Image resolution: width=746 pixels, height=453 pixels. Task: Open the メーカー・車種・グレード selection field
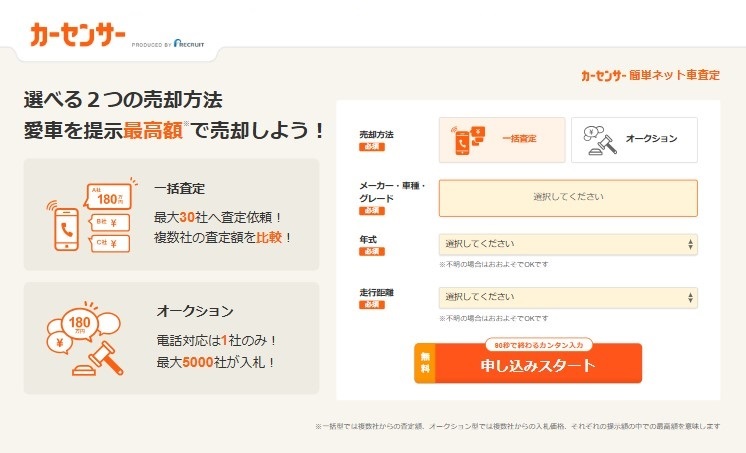568,198
